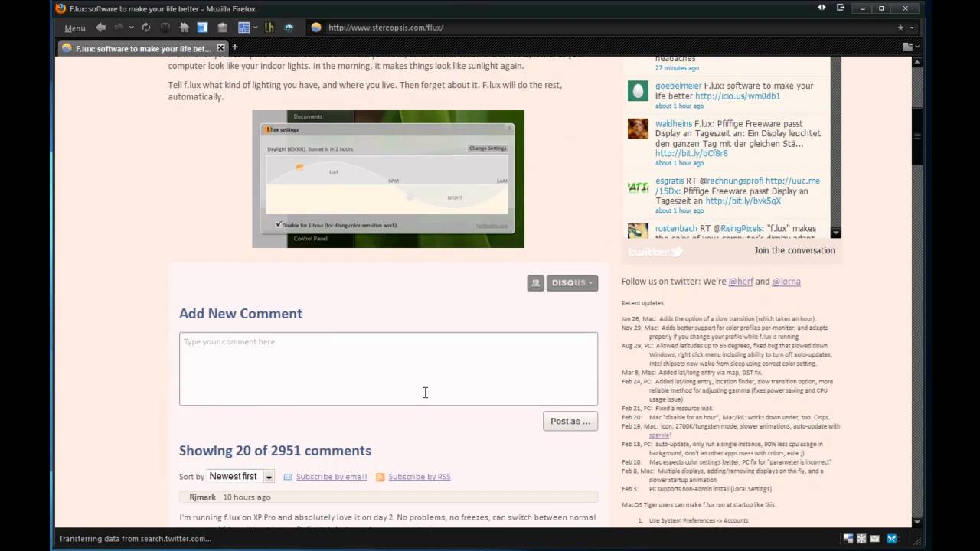This screenshot has height=551, width=980.
Task: Open the address bar history dropdown arrow
Action: click(911, 28)
